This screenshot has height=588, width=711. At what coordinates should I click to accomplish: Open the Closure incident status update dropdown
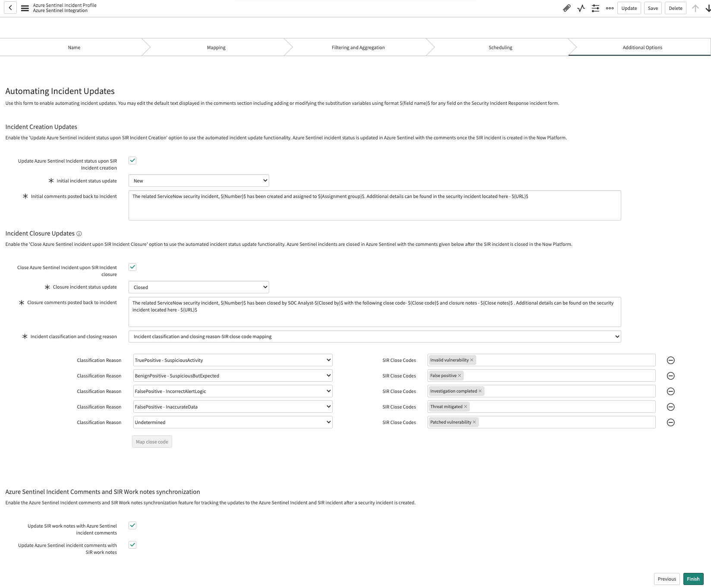199,287
